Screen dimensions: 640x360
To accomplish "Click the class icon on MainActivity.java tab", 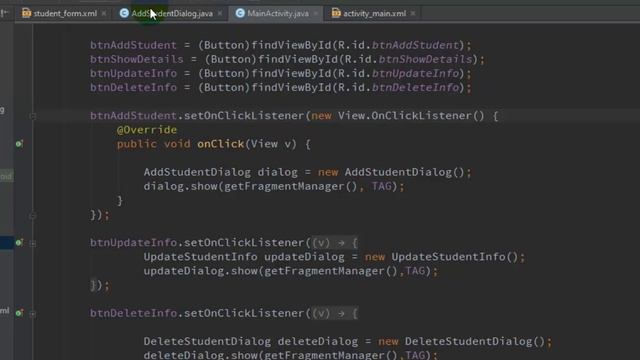I will pos(240,13).
